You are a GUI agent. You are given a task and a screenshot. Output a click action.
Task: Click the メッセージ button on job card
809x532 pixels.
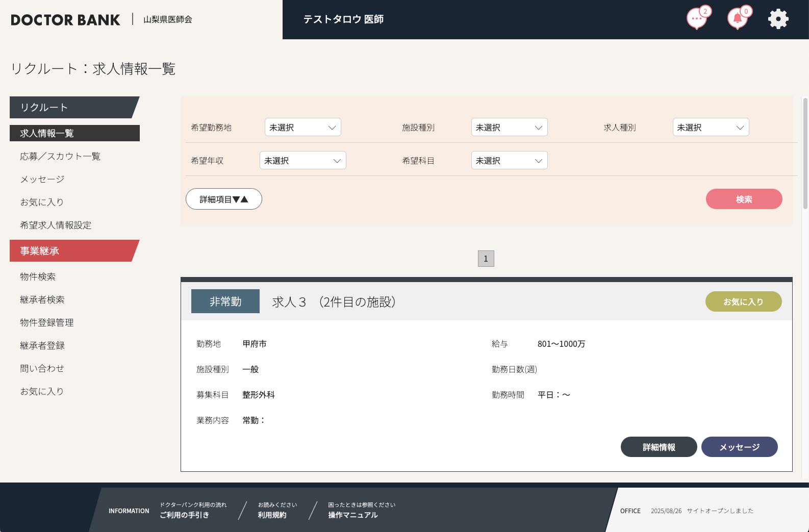739,447
